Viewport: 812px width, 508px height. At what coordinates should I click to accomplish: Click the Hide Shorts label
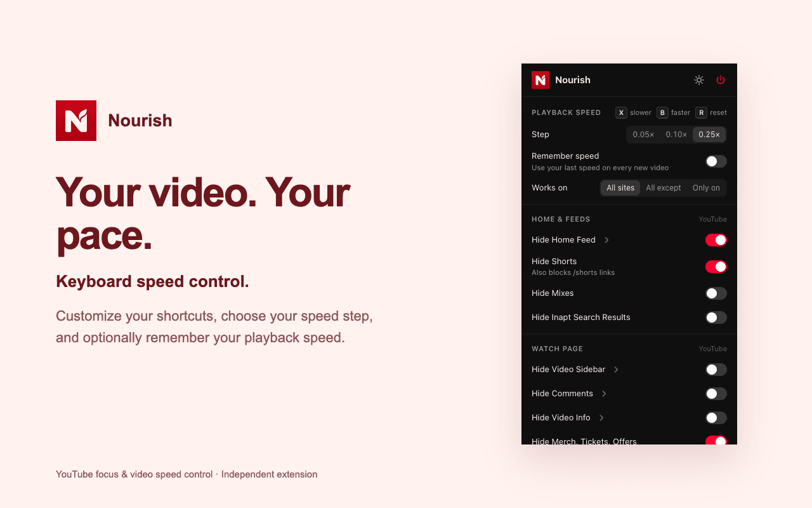point(554,262)
